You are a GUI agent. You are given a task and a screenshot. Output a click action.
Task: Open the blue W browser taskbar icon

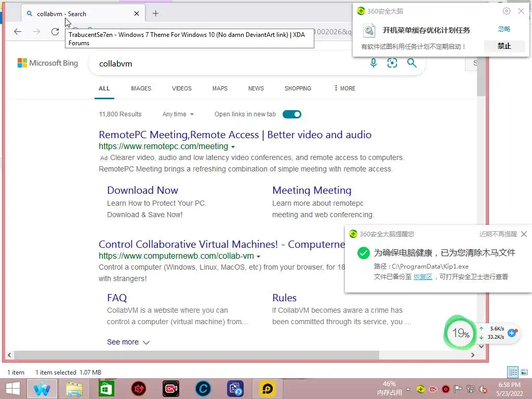coord(42,389)
